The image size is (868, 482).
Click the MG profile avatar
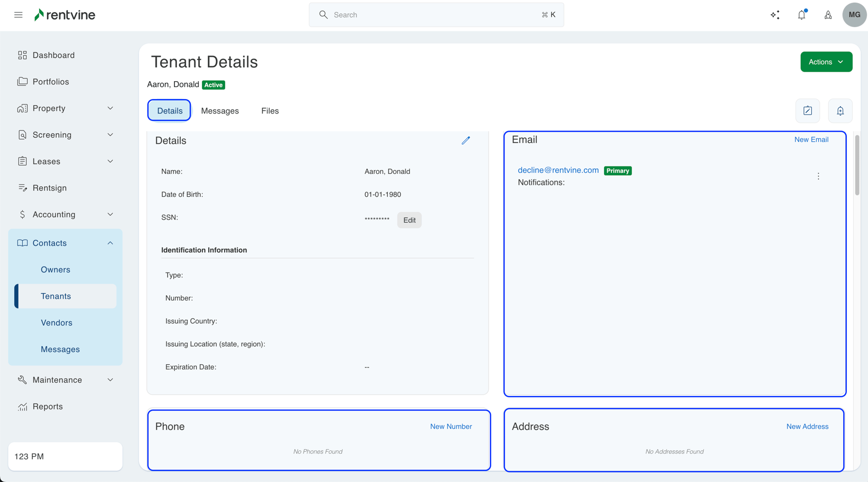click(x=854, y=15)
